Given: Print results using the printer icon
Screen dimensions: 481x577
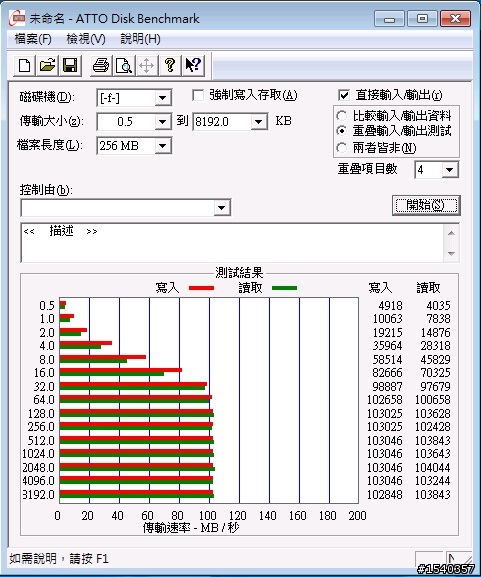Looking at the screenshot, I should [x=101, y=66].
